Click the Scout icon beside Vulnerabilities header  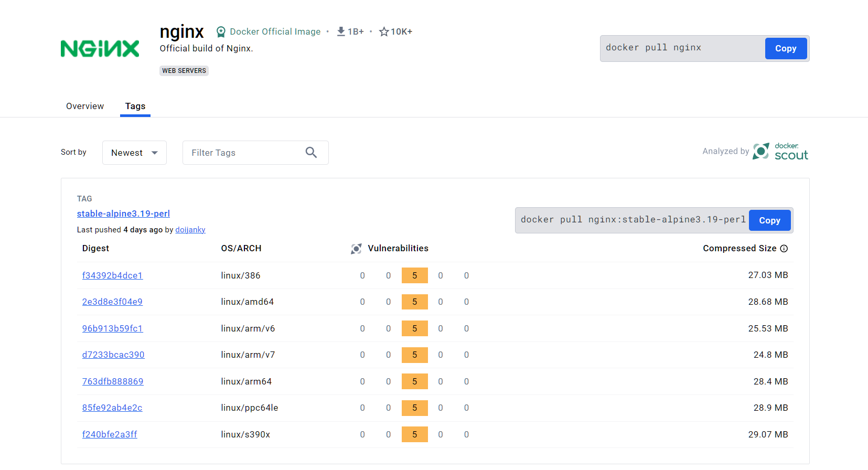coord(356,249)
